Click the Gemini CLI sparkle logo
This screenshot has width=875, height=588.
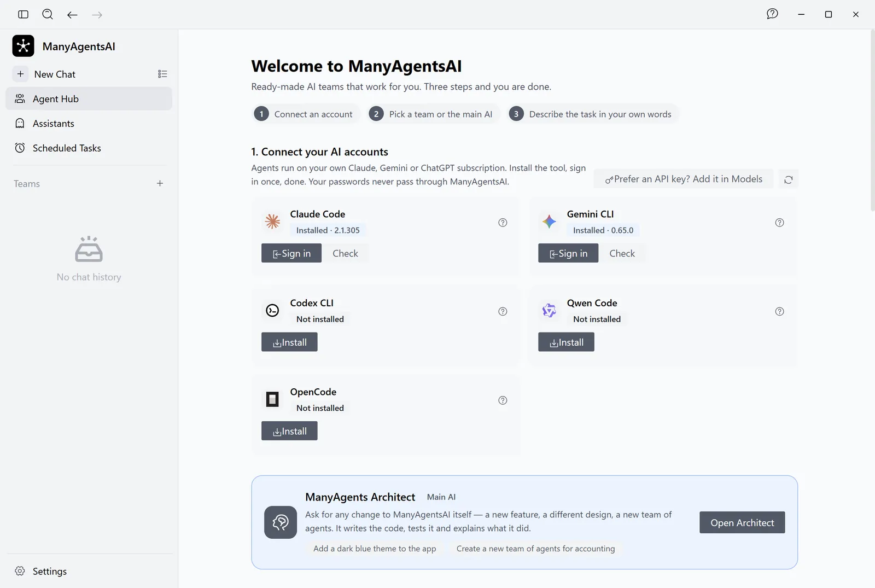coord(549,222)
